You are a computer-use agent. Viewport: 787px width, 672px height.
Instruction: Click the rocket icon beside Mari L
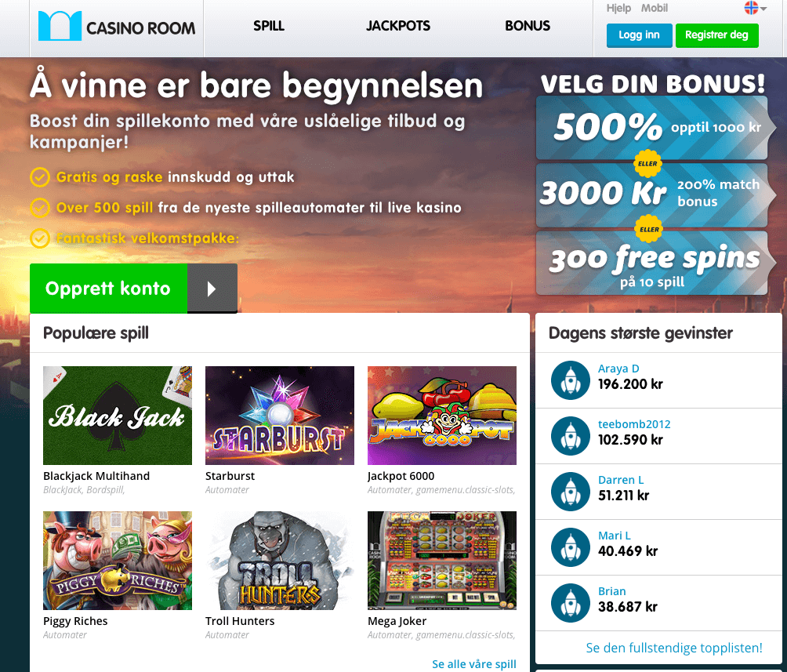pos(570,547)
